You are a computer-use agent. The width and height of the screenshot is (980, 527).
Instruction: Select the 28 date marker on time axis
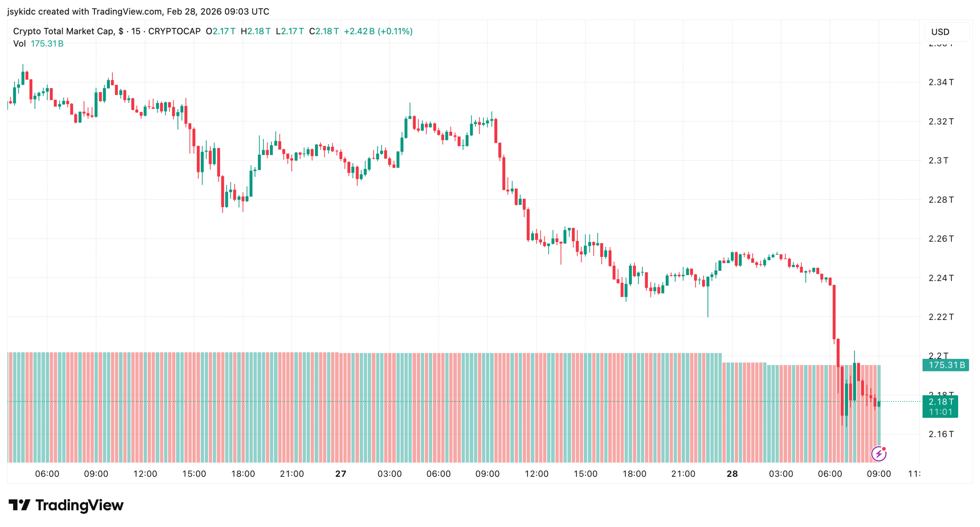tap(732, 474)
